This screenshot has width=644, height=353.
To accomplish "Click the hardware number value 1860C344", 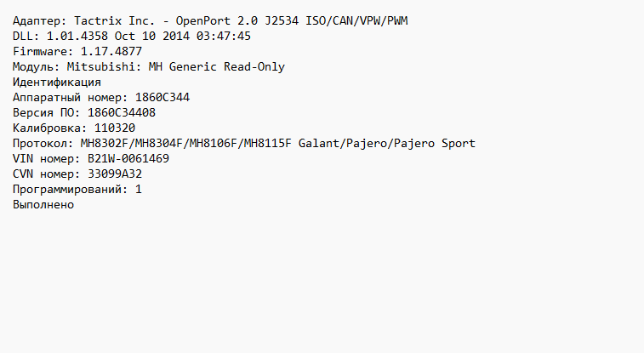I will click(162, 97).
